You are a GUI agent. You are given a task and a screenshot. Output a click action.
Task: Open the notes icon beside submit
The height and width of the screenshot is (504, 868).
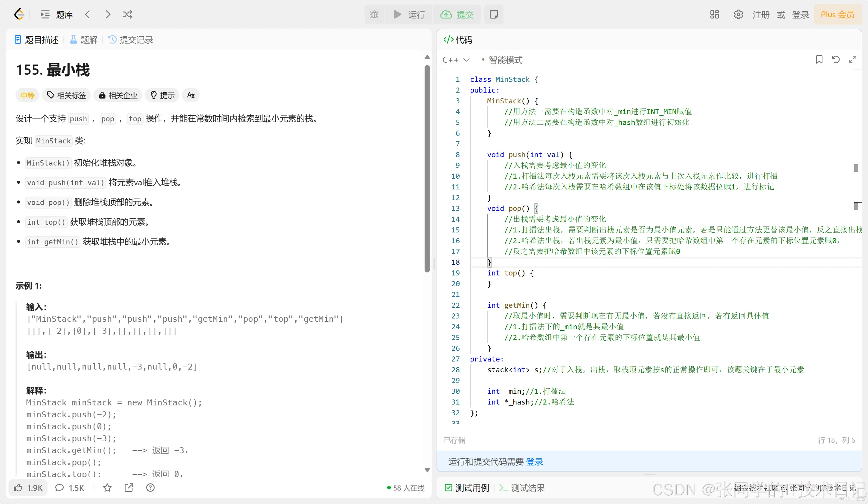[494, 14]
